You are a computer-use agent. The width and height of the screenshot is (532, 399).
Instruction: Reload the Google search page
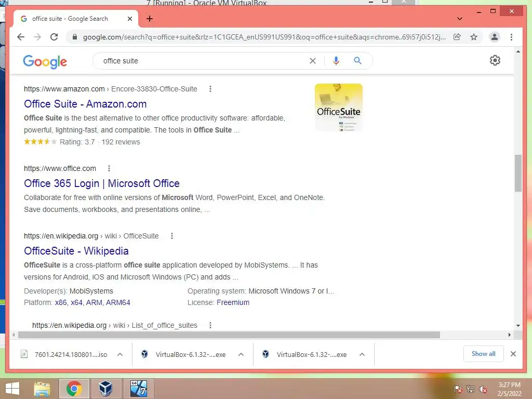point(54,37)
